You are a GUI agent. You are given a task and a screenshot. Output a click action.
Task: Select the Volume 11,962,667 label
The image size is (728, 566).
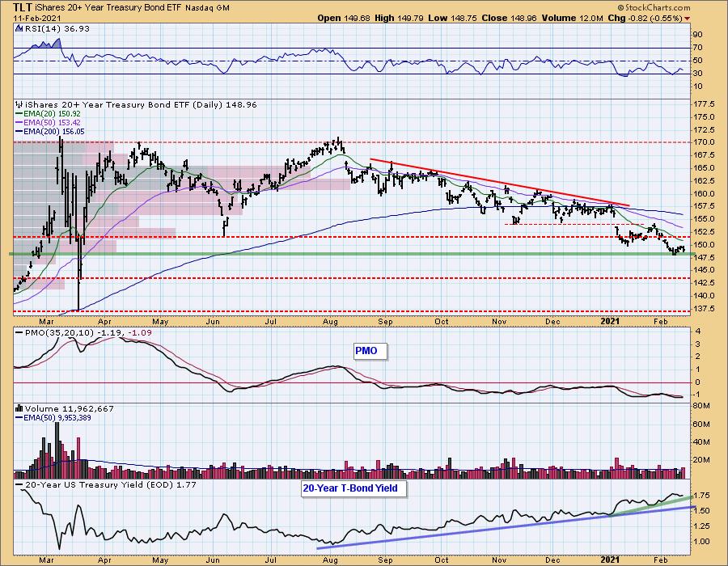tap(70, 408)
